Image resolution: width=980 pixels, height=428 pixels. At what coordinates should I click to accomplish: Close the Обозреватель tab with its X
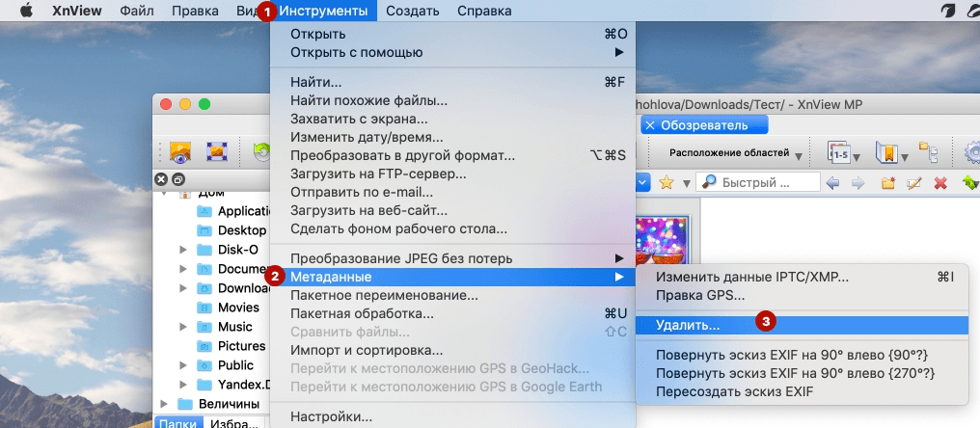[650, 125]
